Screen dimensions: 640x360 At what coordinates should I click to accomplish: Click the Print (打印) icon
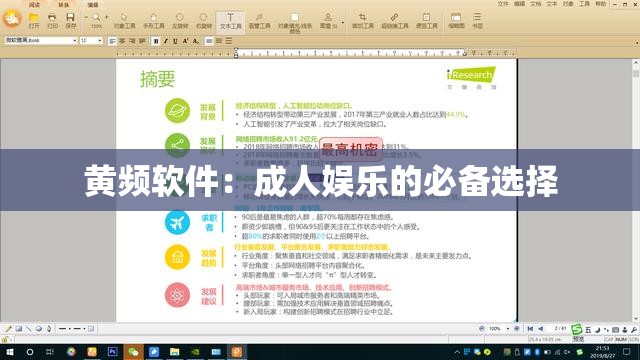[52, 20]
